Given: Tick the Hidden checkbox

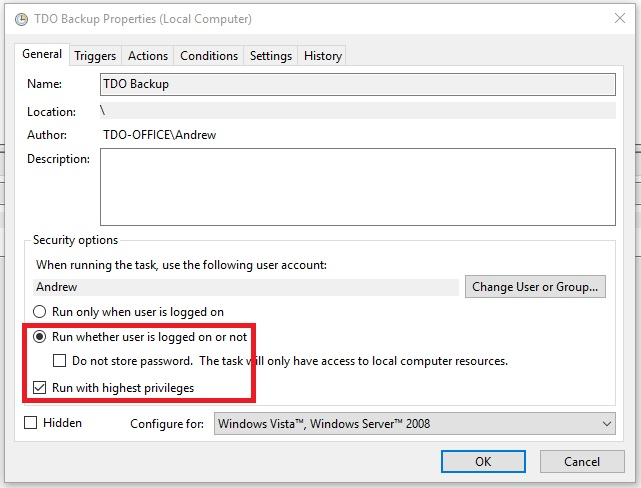Looking at the screenshot, I should (x=32, y=423).
